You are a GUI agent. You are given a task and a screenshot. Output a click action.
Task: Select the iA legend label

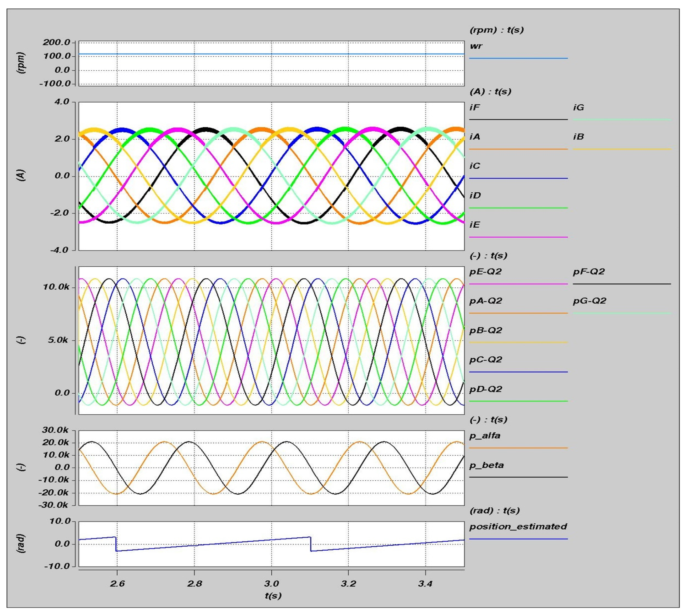pyautogui.click(x=475, y=137)
